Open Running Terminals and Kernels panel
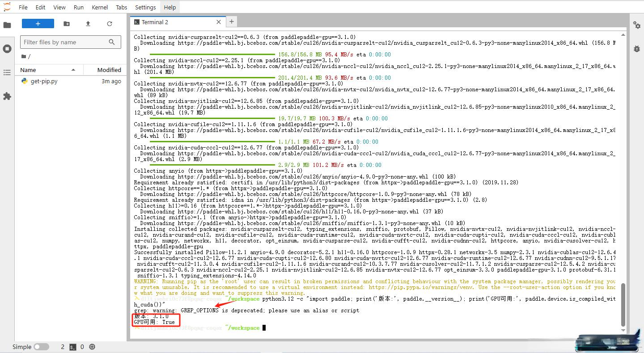644x353 pixels. tap(7, 49)
